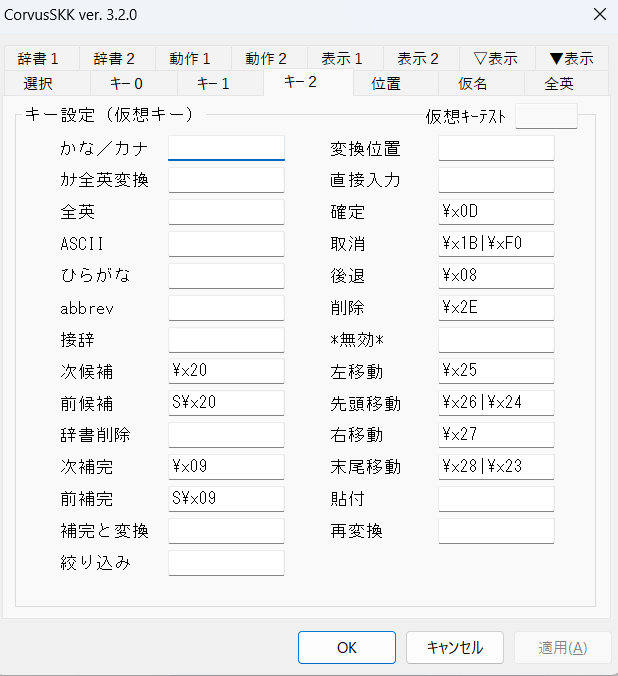Focus the *無効* input field
Image resolution: width=618 pixels, height=676 pixels.
[x=496, y=339]
